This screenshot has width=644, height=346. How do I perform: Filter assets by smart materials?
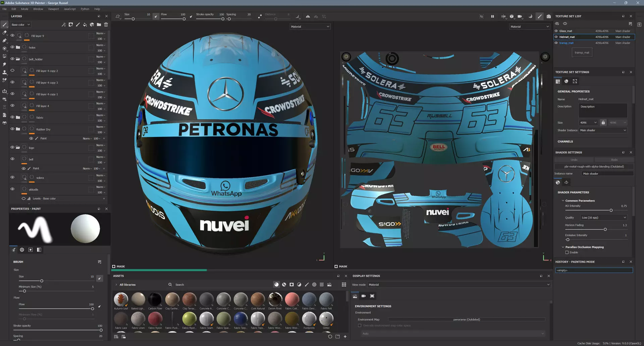click(x=284, y=285)
